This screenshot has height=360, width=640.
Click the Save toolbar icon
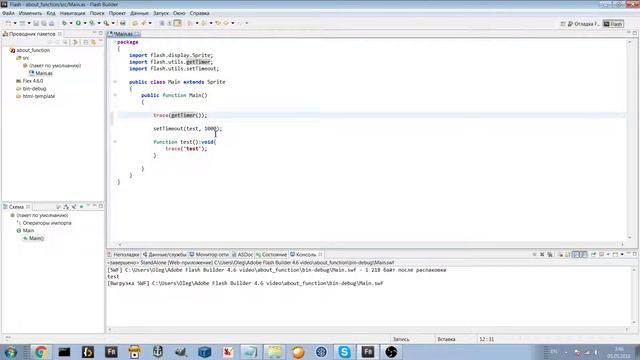click(36, 23)
